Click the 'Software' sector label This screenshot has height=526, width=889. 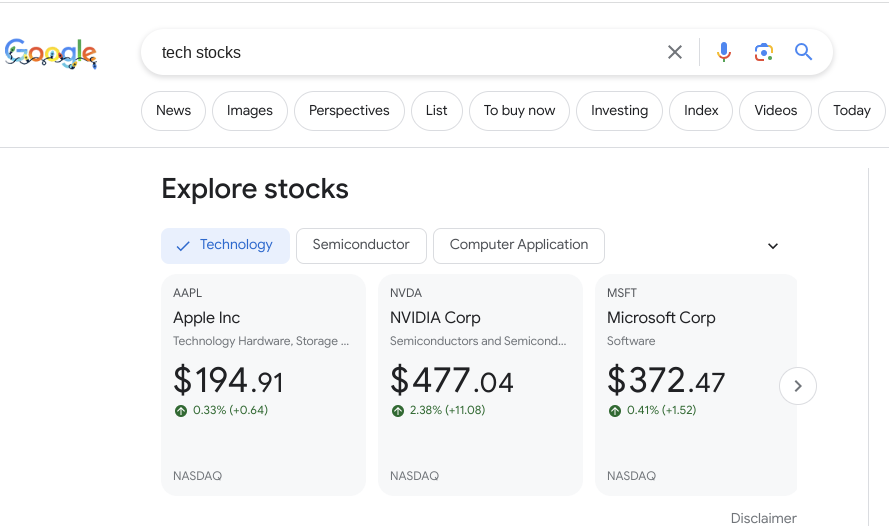point(631,341)
